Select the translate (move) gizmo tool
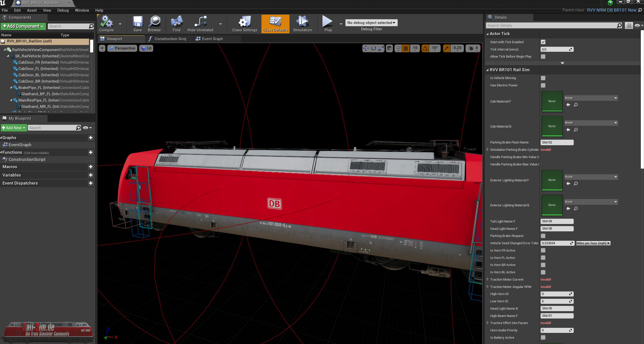644x344 pixels. (366, 48)
